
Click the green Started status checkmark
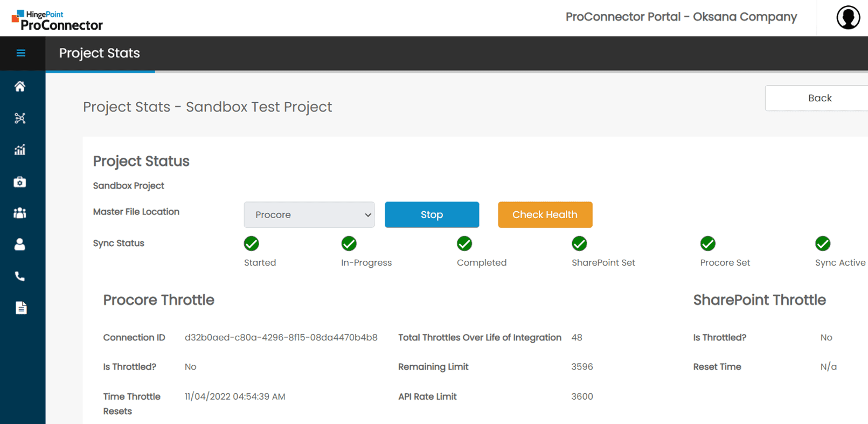coord(251,244)
